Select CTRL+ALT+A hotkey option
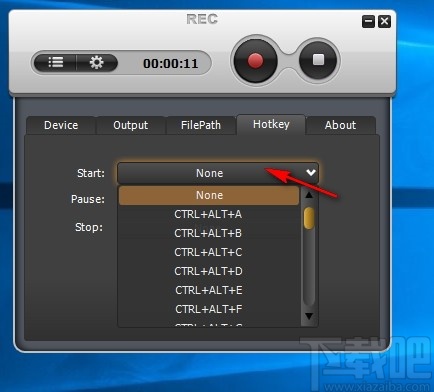The width and height of the screenshot is (434, 392). pyautogui.click(x=209, y=214)
